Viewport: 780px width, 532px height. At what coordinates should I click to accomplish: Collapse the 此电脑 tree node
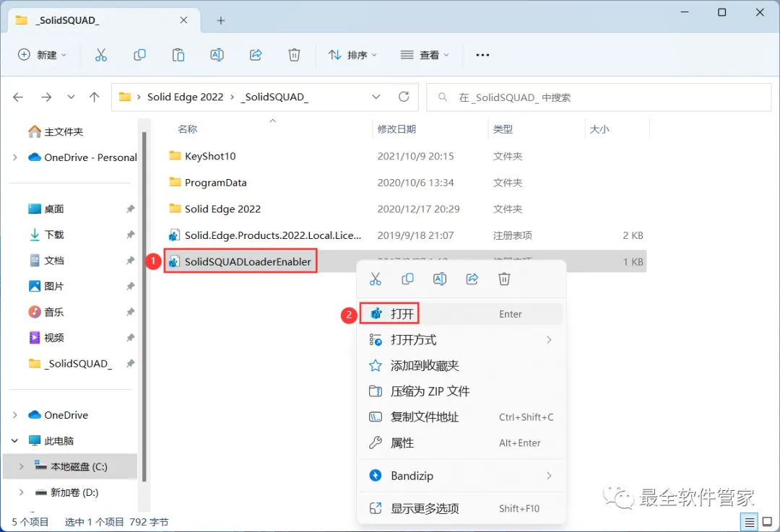[x=15, y=440]
